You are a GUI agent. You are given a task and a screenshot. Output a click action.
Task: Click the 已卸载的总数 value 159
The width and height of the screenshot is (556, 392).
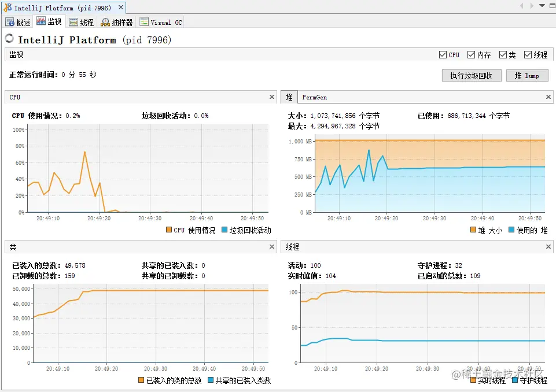click(x=69, y=276)
